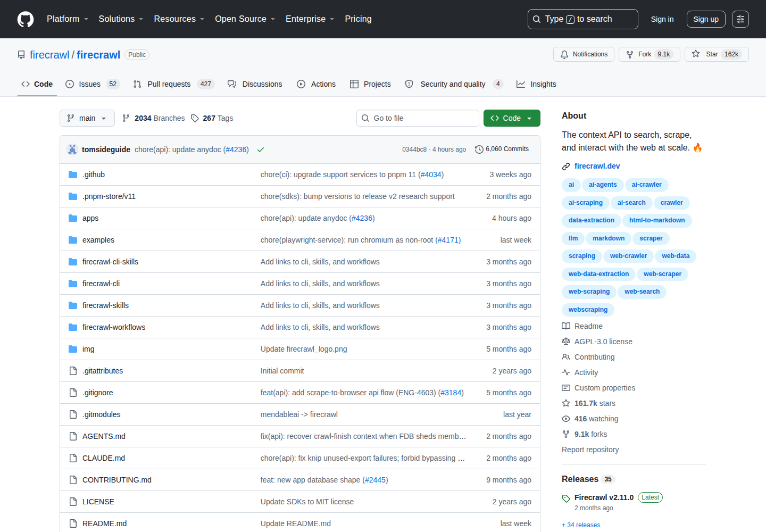
Task: Switch to the Projects tab
Action: [x=370, y=84]
